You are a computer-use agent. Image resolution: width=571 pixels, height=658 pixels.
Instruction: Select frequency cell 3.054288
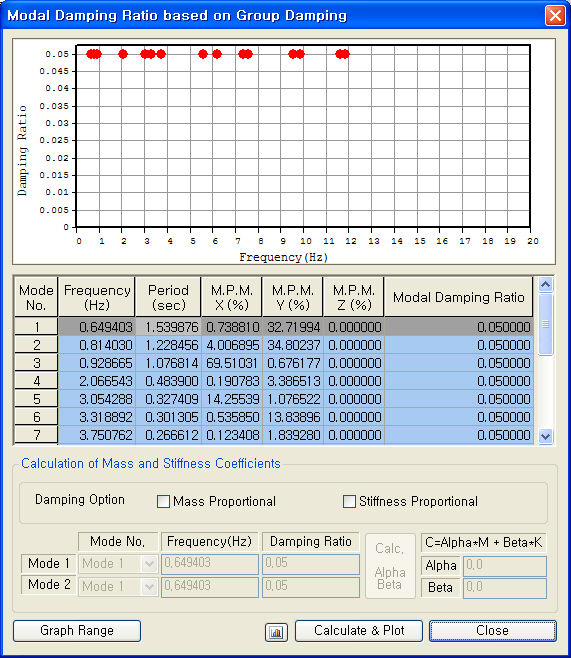(x=97, y=399)
